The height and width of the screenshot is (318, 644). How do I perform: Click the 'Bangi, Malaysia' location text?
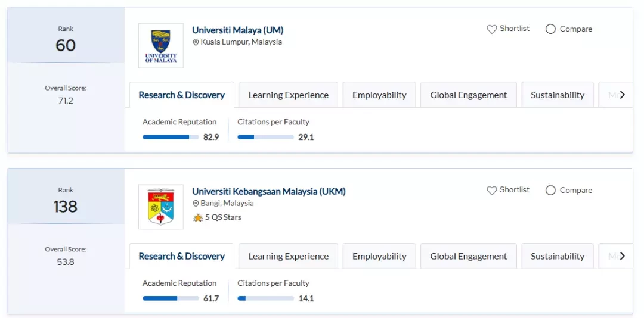pos(227,203)
